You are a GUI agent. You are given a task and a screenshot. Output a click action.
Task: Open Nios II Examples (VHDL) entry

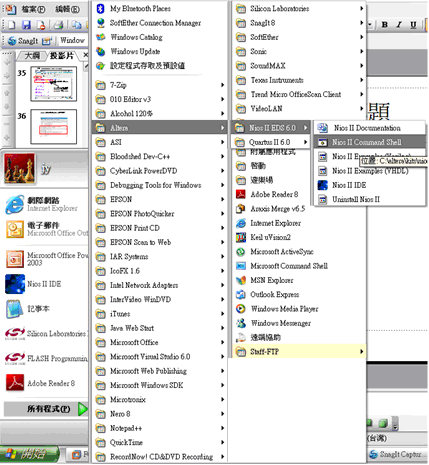369,171
